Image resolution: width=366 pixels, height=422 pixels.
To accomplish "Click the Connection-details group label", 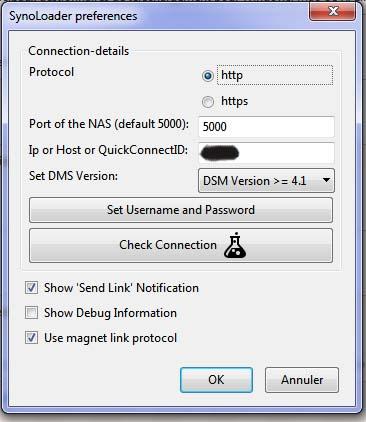I will 79,51.
